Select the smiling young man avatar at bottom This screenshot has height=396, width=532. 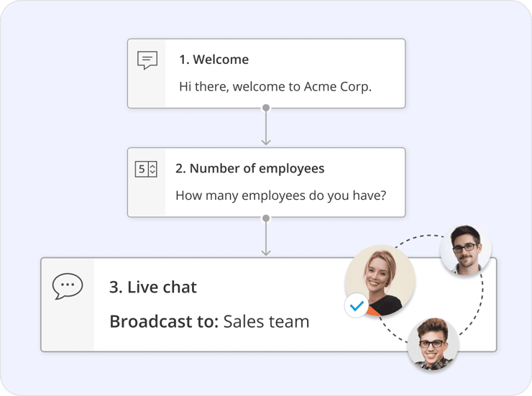tap(433, 344)
